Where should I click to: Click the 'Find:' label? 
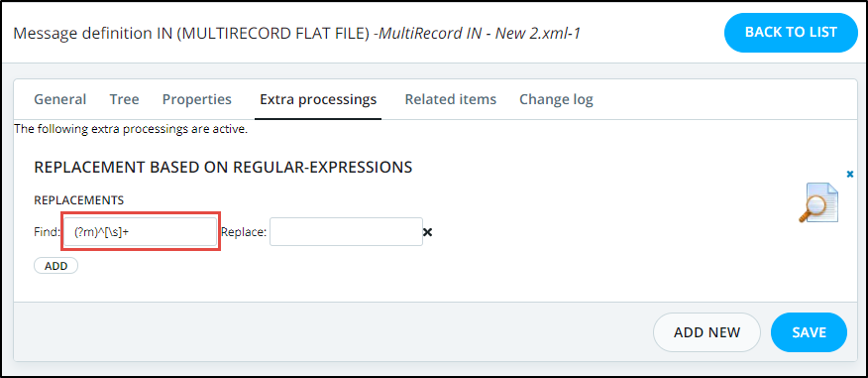[x=47, y=232]
